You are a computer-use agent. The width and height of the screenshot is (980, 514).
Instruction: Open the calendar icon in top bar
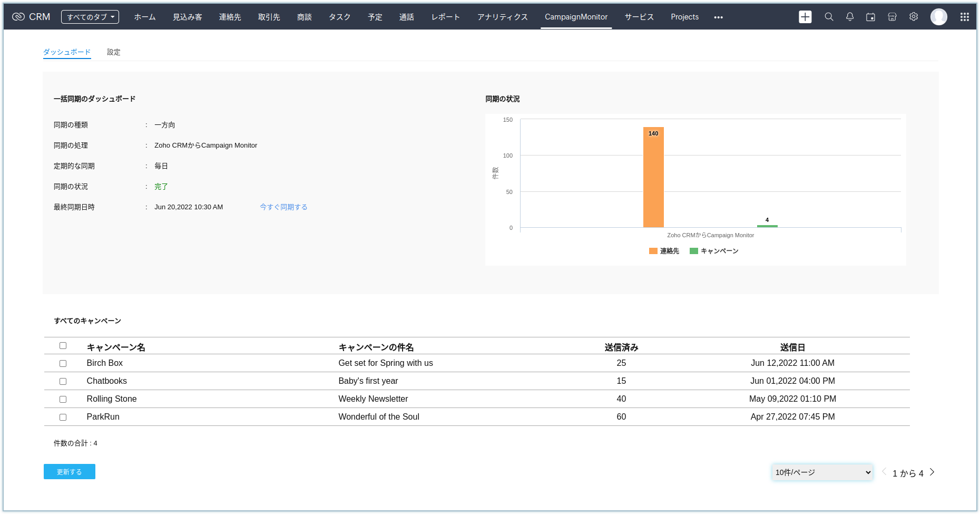coord(870,17)
